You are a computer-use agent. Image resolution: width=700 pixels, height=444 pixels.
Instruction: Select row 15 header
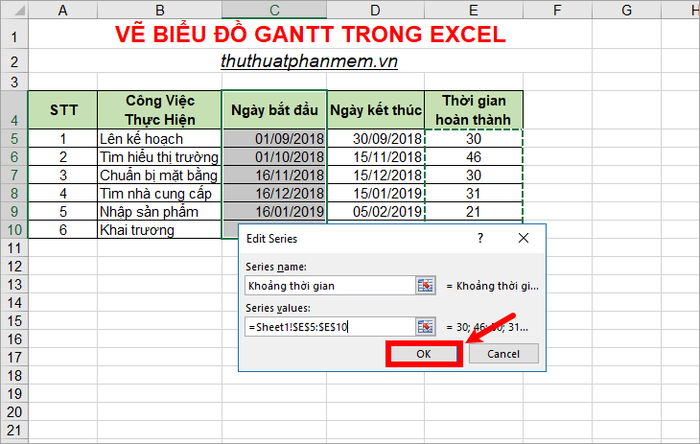pos(14,321)
